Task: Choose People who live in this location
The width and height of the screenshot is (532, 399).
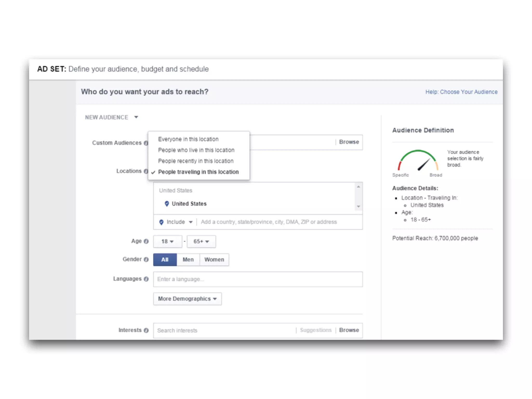Action: pos(196,150)
